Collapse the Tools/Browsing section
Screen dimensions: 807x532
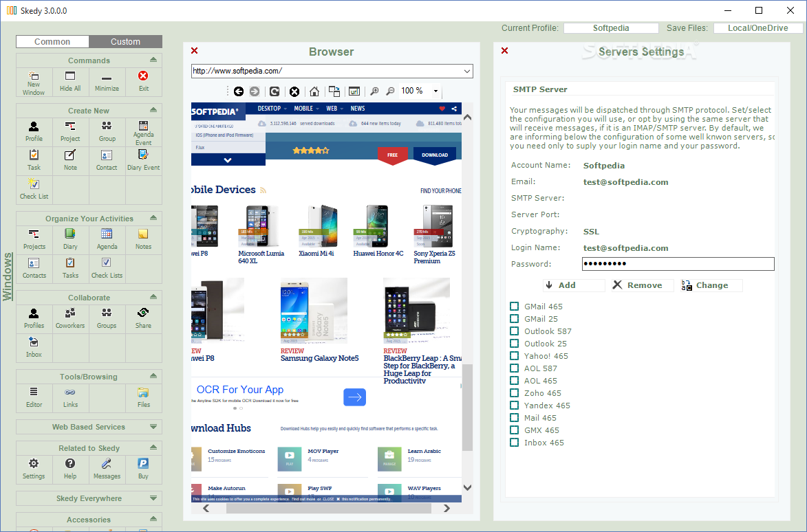tap(153, 376)
